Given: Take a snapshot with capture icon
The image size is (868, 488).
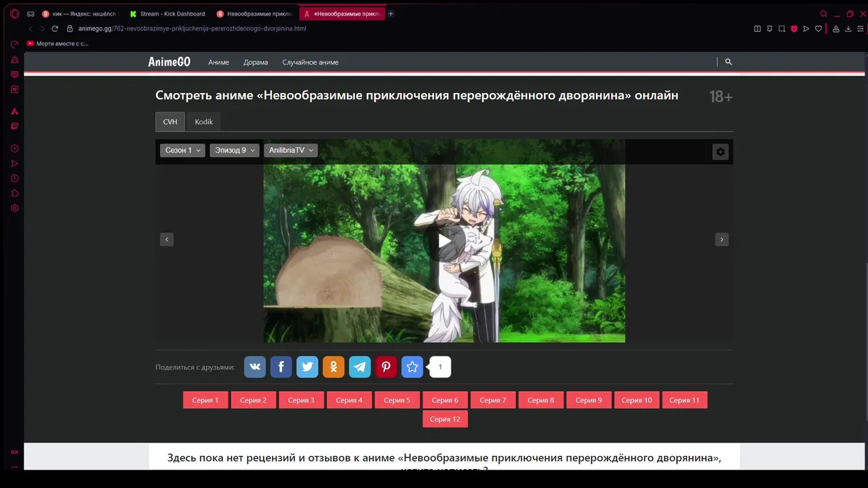Looking at the screenshot, I should pos(782,28).
